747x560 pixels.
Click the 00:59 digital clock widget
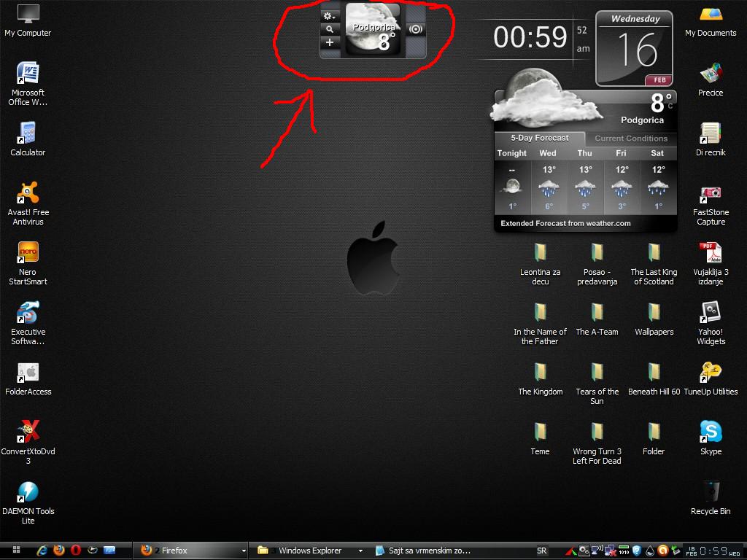click(530, 37)
